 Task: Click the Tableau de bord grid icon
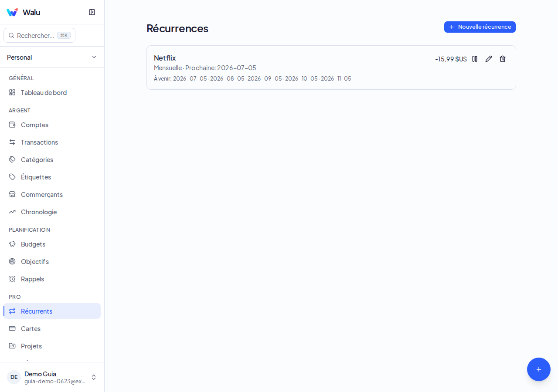12,92
